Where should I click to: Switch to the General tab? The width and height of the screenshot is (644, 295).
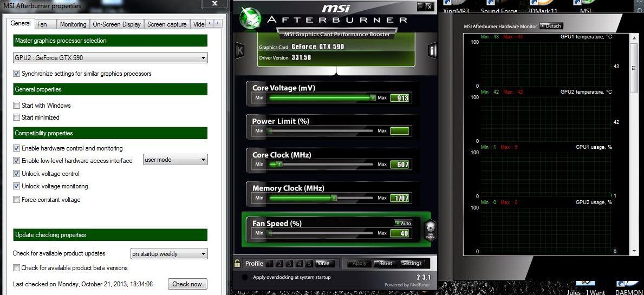click(21, 23)
